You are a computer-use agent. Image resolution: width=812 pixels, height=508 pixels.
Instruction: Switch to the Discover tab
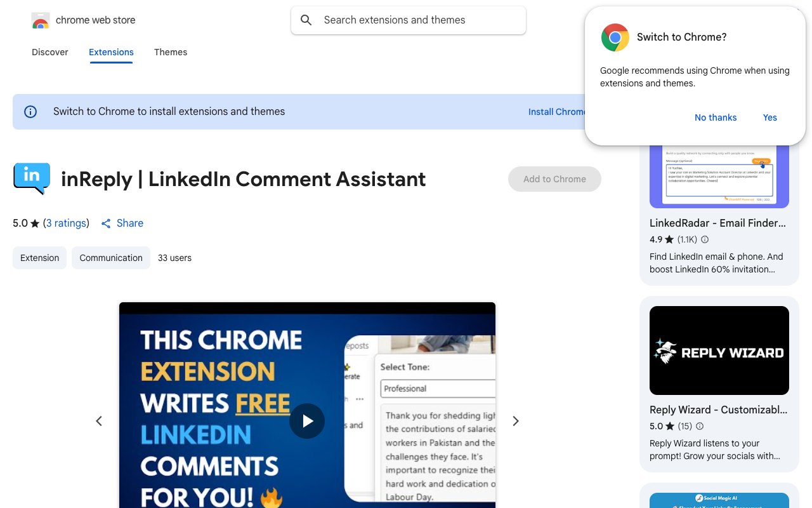(49, 52)
